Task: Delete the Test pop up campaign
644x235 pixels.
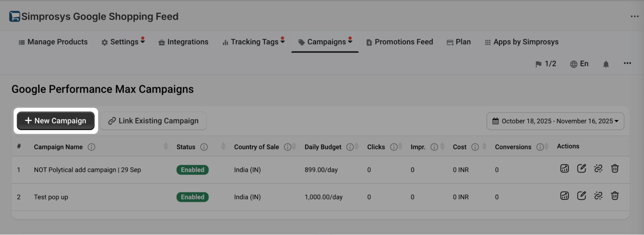Action: [x=615, y=196]
